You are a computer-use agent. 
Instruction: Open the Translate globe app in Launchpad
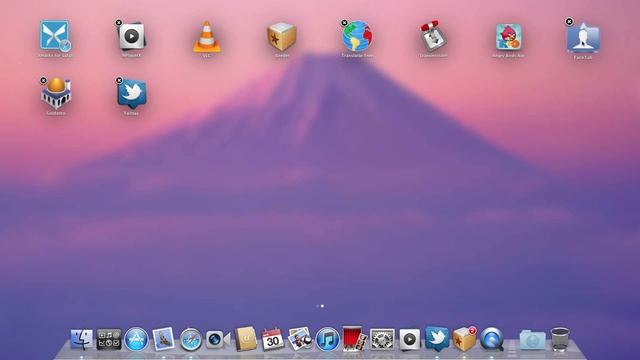pyautogui.click(x=358, y=36)
